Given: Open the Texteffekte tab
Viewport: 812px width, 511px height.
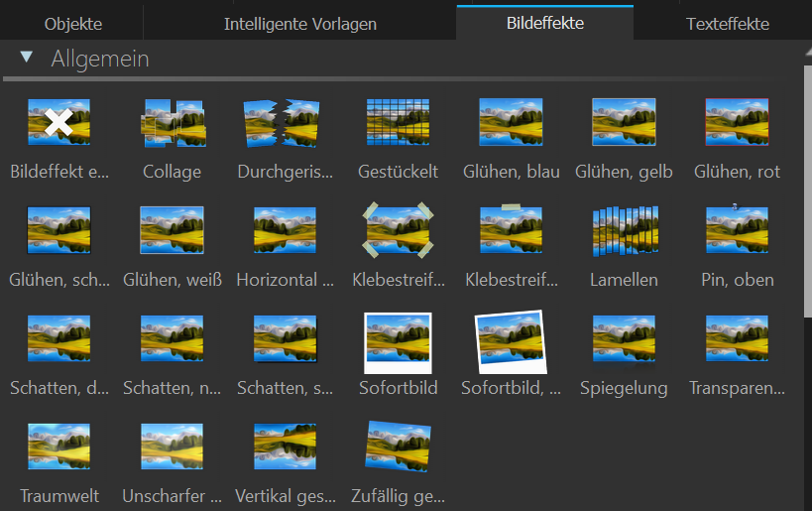Looking at the screenshot, I should tap(727, 23).
